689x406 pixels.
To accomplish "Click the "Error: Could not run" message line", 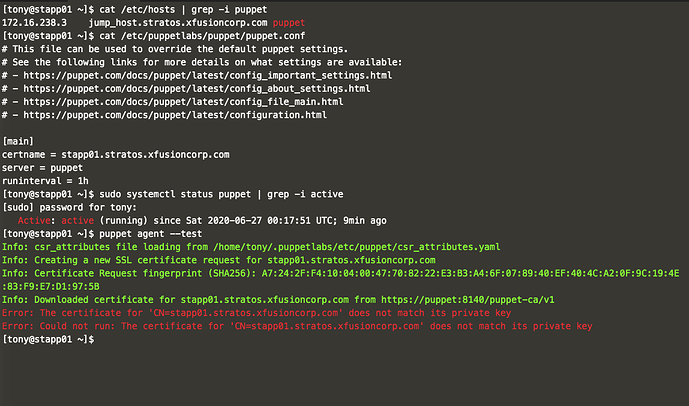I will click(x=298, y=324).
